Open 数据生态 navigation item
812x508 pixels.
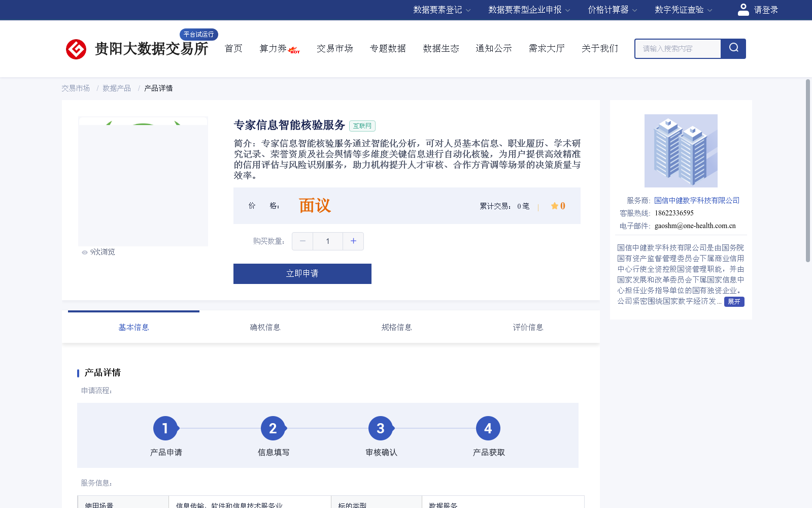coord(441,48)
